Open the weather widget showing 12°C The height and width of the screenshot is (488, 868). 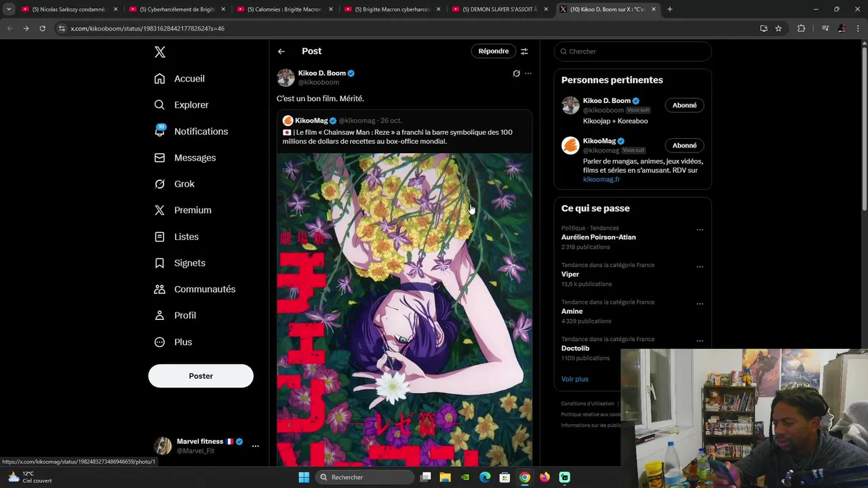28,477
